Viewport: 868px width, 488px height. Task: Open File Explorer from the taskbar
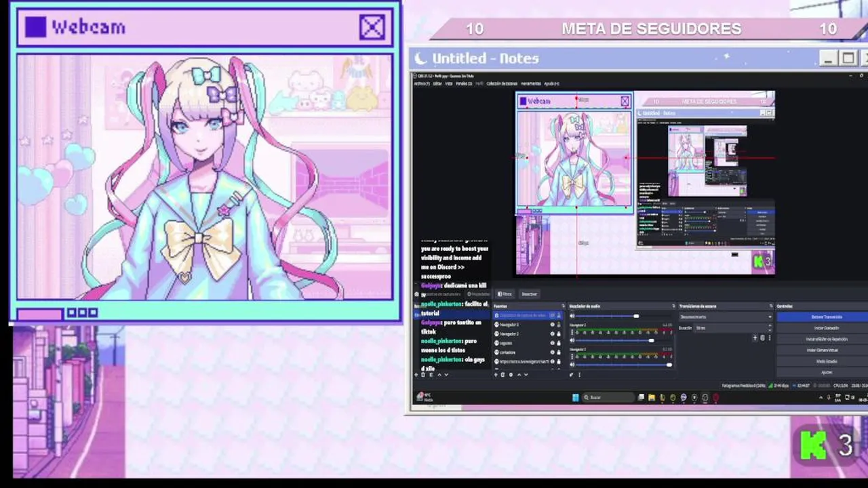(x=652, y=398)
